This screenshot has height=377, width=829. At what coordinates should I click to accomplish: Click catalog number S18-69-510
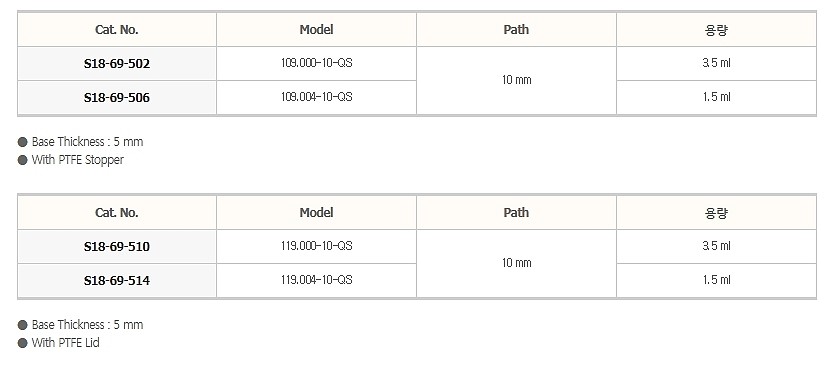[x=117, y=247]
